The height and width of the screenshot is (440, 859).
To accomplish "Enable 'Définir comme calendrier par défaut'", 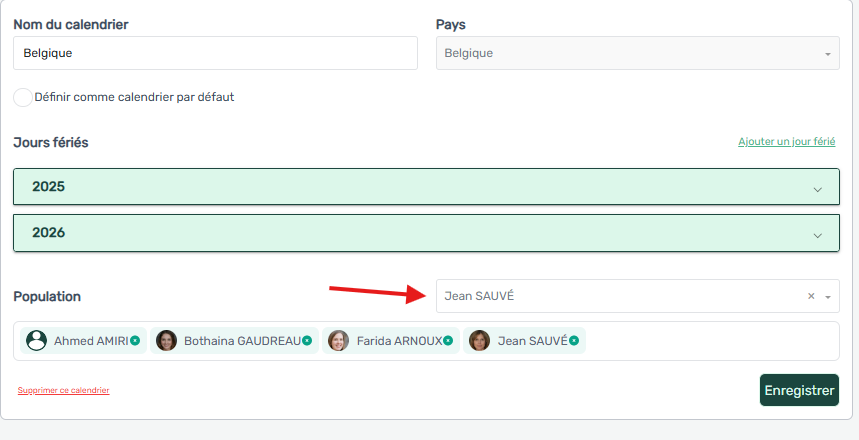I will click(23, 98).
